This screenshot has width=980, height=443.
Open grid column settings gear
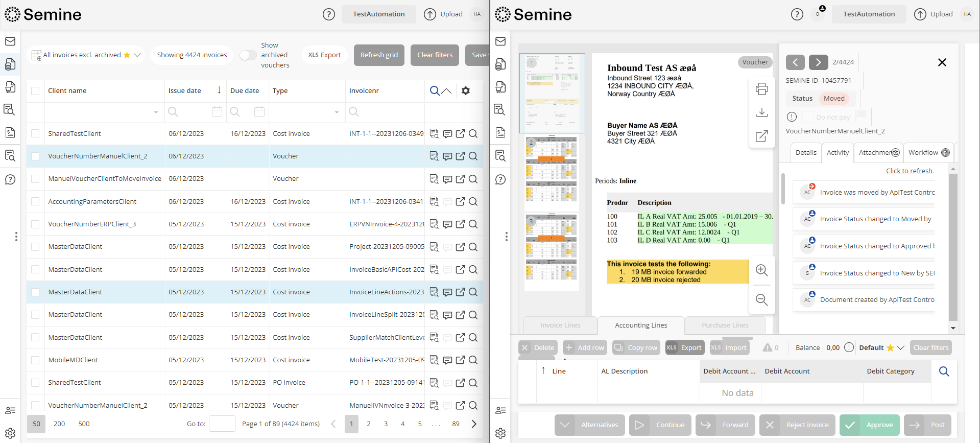click(465, 91)
